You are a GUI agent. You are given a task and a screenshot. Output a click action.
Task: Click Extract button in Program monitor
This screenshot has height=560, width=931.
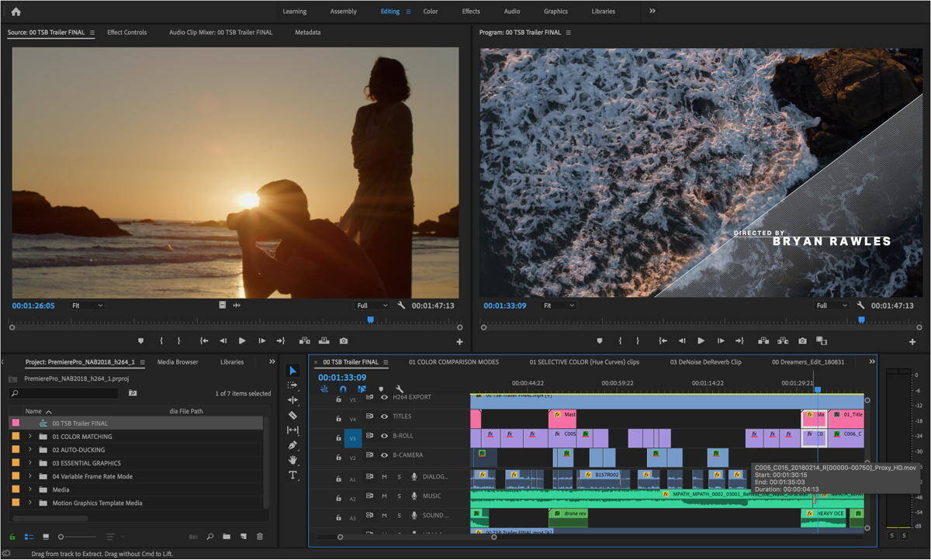tap(783, 340)
